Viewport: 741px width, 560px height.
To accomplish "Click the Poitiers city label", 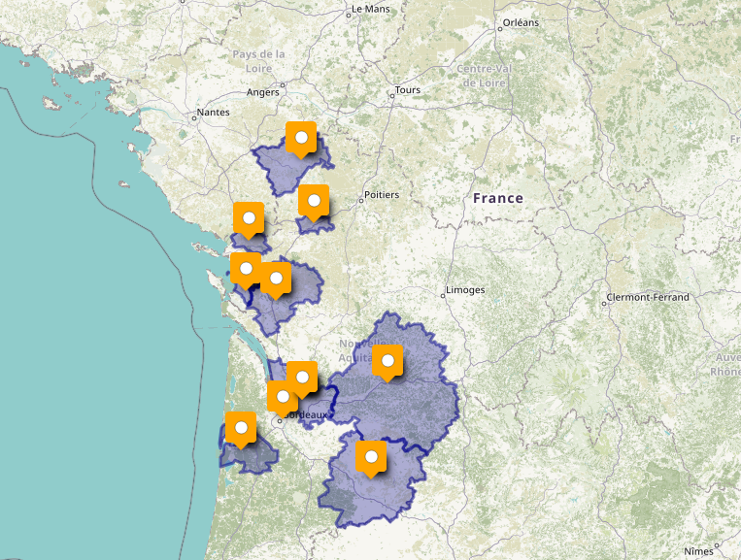I will tap(382, 195).
